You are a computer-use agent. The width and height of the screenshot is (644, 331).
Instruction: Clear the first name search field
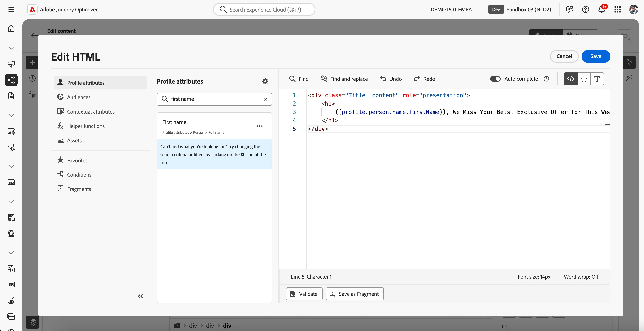click(266, 99)
